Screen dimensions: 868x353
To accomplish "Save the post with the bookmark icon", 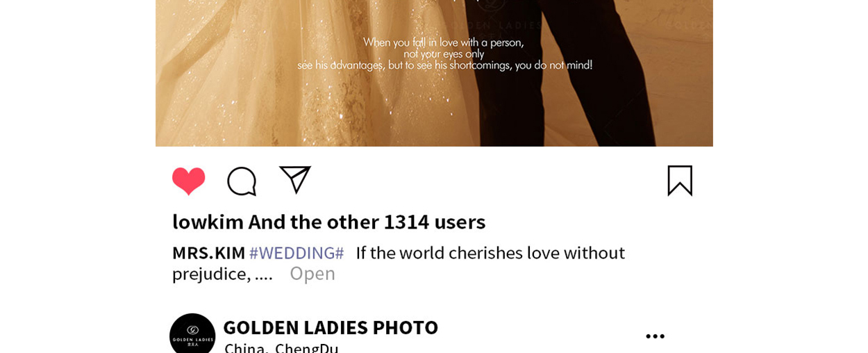I will [x=680, y=181].
